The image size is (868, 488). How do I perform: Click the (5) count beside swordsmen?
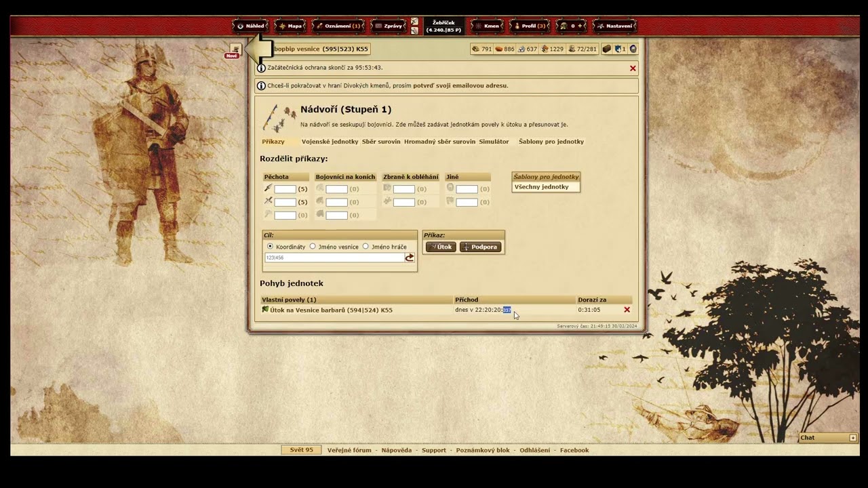(x=302, y=202)
